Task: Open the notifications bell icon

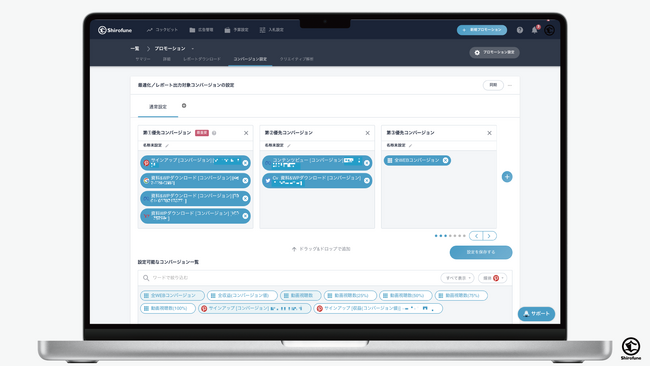Action: click(534, 30)
